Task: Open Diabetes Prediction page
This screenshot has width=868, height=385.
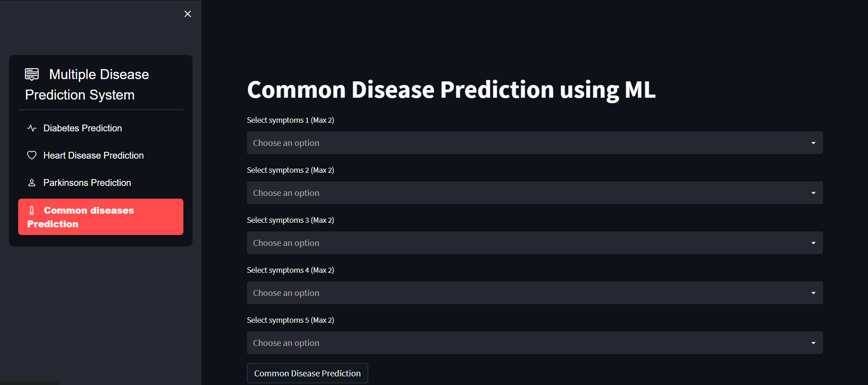Action: [x=83, y=128]
